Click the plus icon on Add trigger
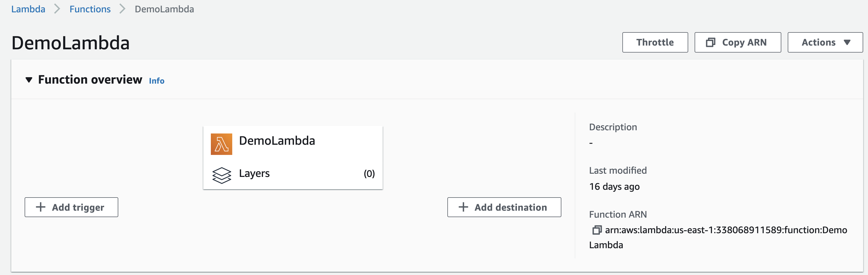Viewport: 868px width, 275px height. (x=41, y=207)
